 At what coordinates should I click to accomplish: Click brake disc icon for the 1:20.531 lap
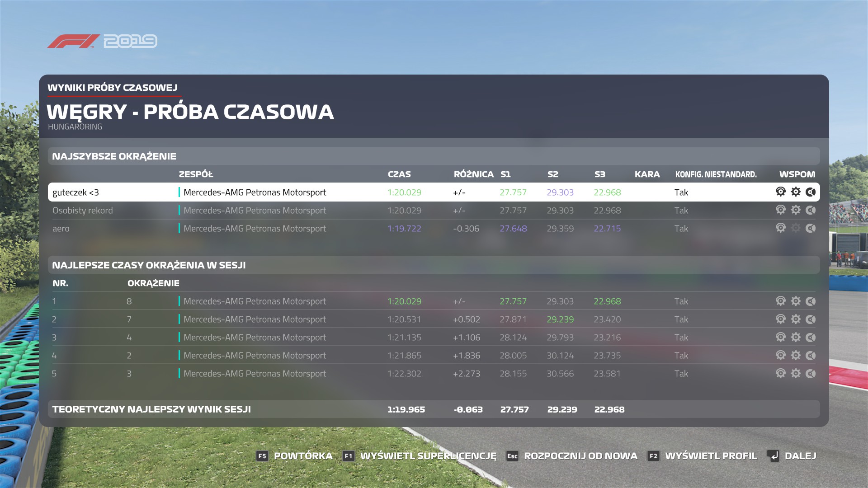(811, 319)
